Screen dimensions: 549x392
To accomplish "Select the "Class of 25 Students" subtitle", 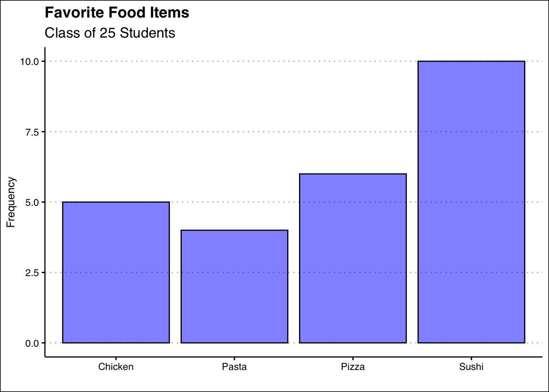I will (110, 33).
